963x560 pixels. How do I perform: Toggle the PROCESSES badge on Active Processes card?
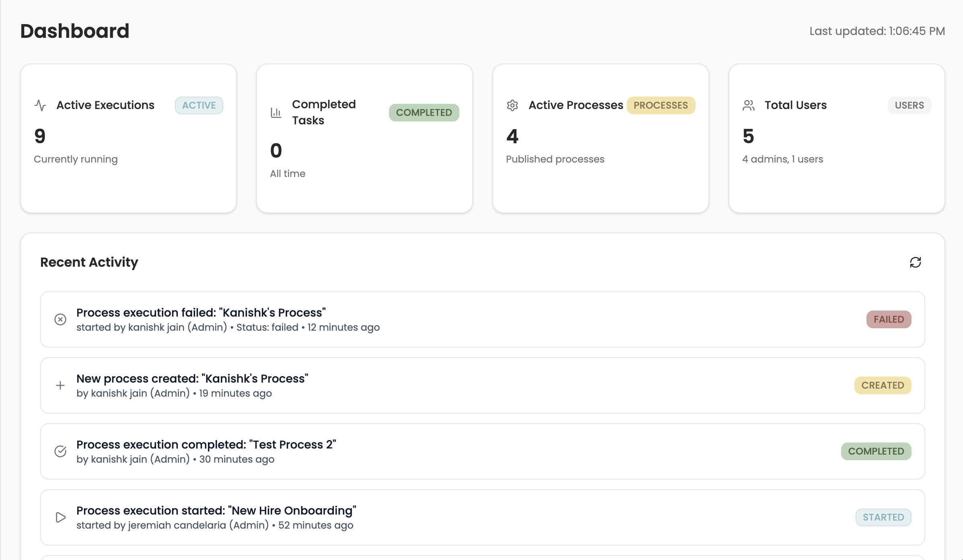pos(661,105)
